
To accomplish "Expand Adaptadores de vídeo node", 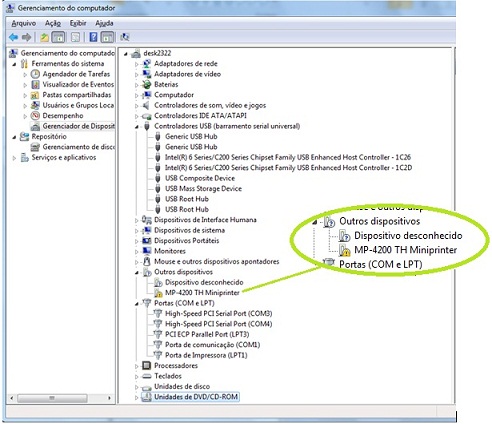I will tap(136, 74).
